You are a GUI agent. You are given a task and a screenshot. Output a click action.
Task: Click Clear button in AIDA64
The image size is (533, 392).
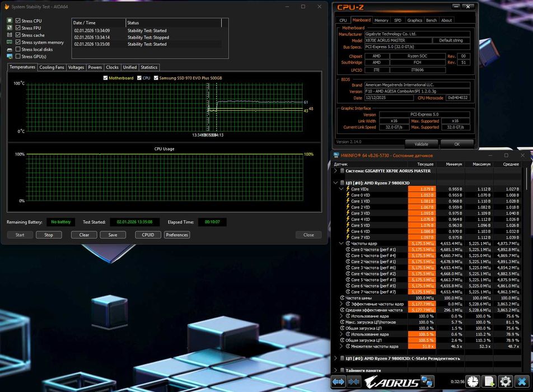(84, 235)
